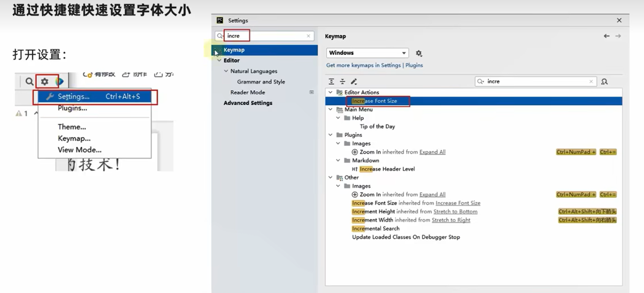The width and height of the screenshot is (644, 293).
Task: Choose Theme... from the gear menu
Action: coord(72,127)
